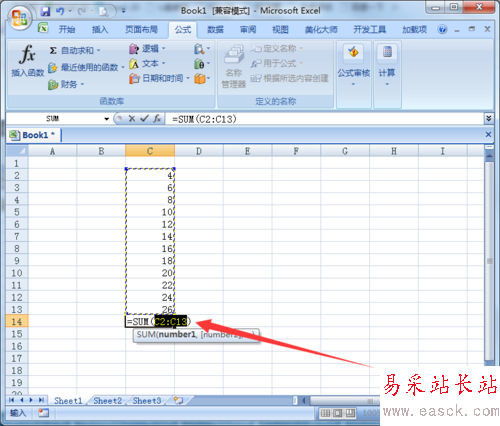Screen dimensions: 500x426
Task: Open the 加载项 (Add-Ins) tab
Action: click(x=414, y=30)
